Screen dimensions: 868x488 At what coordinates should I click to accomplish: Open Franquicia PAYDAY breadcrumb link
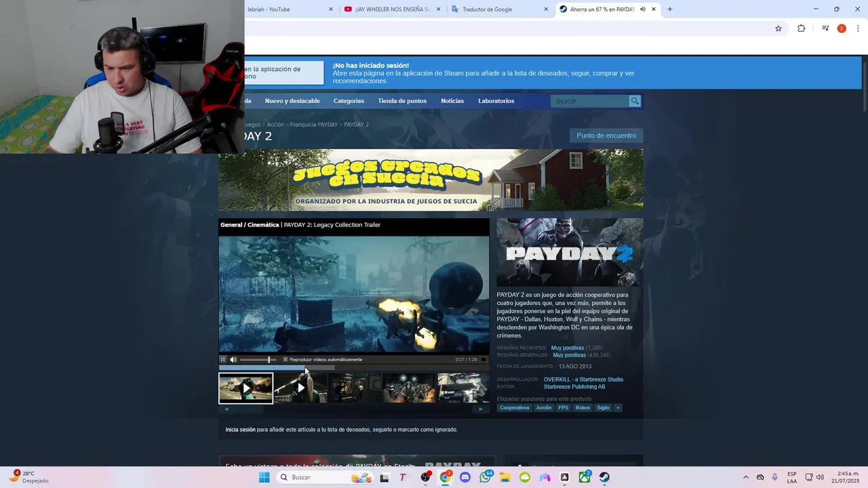click(x=313, y=125)
